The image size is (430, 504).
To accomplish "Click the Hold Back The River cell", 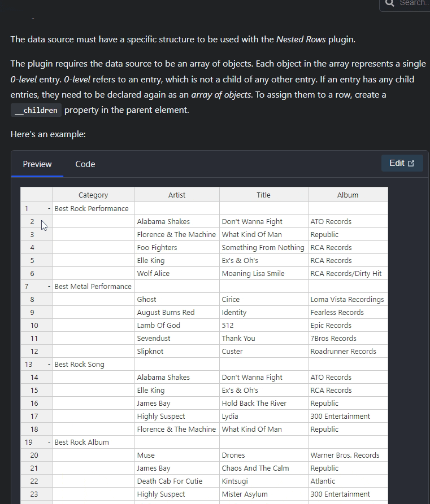I will pyautogui.click(x=264, y=404).
